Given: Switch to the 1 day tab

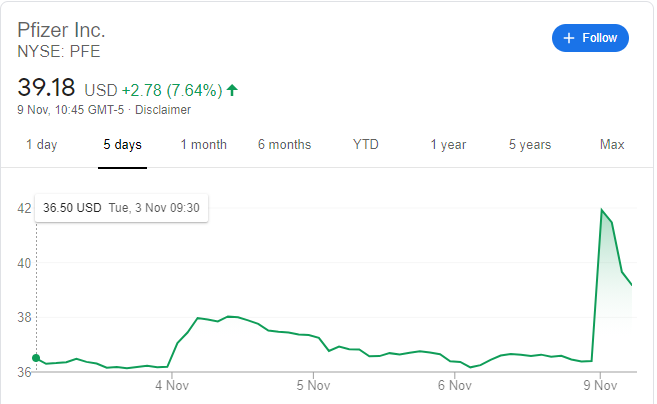Looking at the screenshot, I should 41,145.
